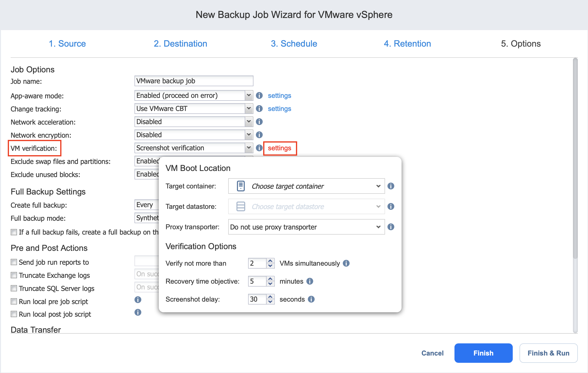Click the target container server icon
The width and height of the screenshot is (588, 373).
[x=241, y=186]
